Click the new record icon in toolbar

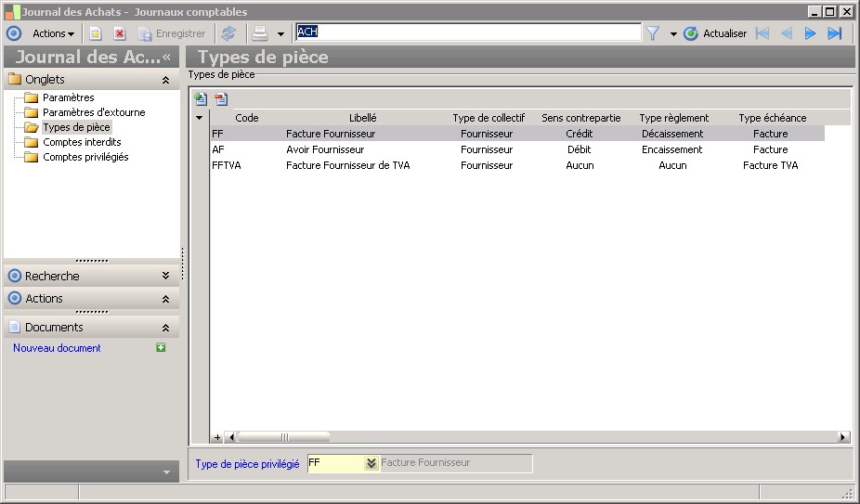click(x=95, y=33)
